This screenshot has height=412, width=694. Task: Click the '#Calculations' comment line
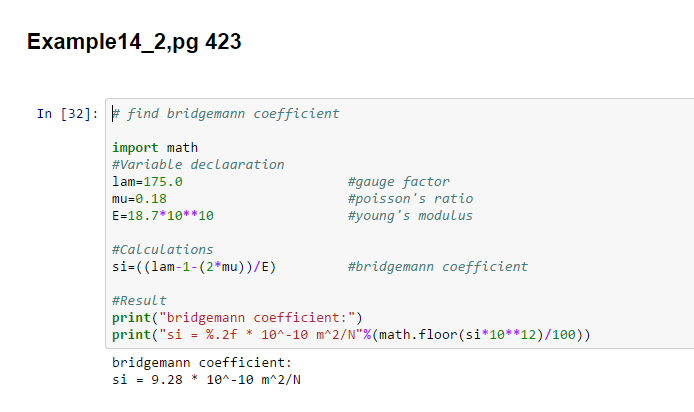162,250
